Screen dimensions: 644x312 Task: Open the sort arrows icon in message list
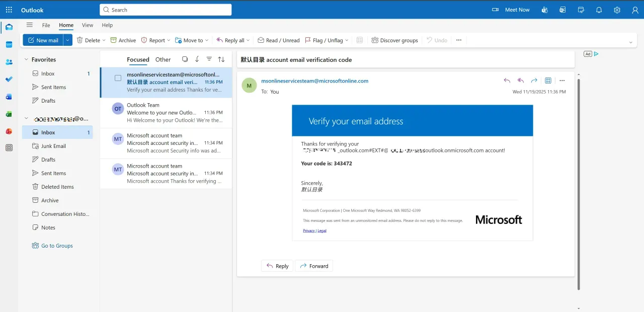[x=221, y=59]
